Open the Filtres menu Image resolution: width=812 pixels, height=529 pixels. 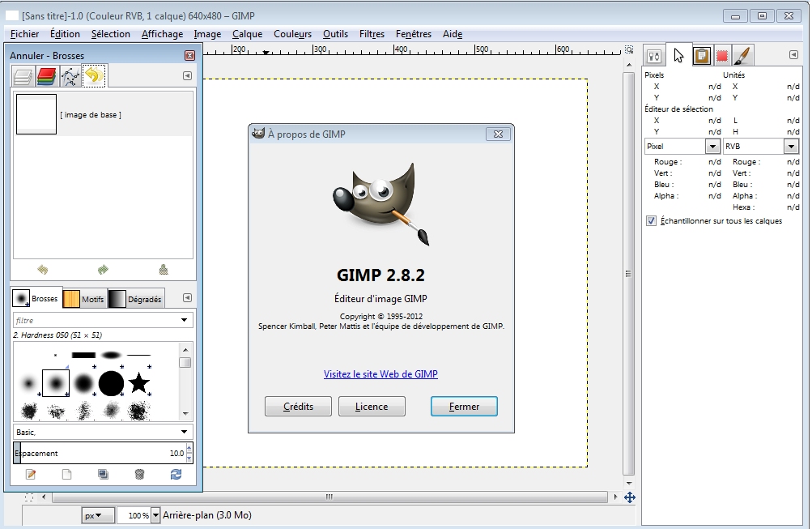[x=372, y=34]
